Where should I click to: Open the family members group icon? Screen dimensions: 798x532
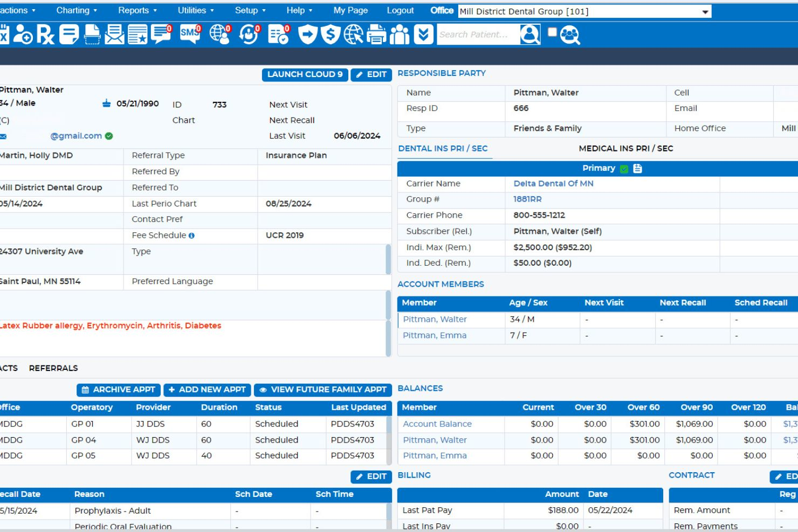(x=400, y=35)
